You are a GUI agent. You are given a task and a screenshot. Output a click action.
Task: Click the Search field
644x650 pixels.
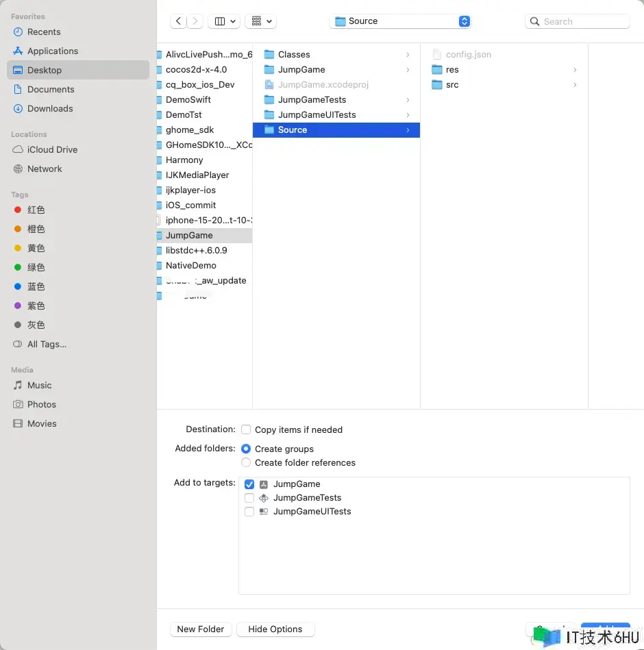[578, 21]
